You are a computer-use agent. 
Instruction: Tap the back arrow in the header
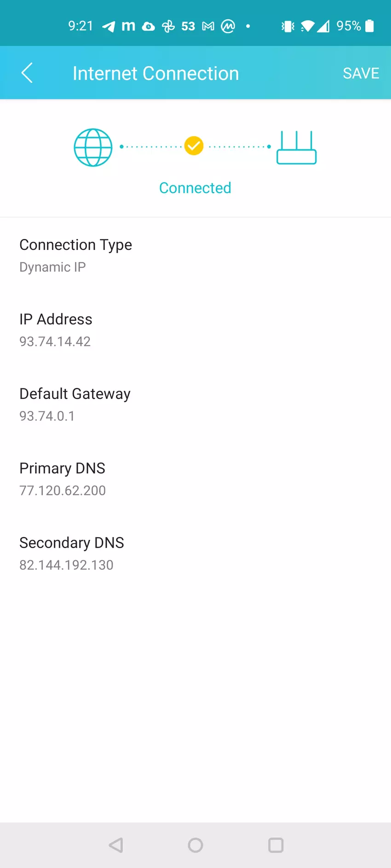coord(27,73)
